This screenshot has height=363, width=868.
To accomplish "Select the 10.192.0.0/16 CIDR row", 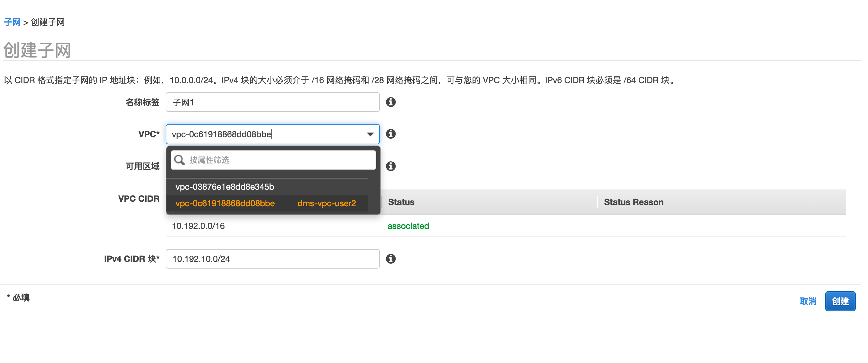I will point(198,226).
